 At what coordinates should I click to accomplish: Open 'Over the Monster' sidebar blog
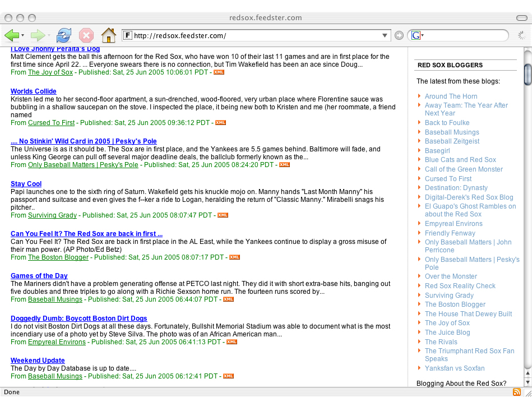[x=451, y=276]
